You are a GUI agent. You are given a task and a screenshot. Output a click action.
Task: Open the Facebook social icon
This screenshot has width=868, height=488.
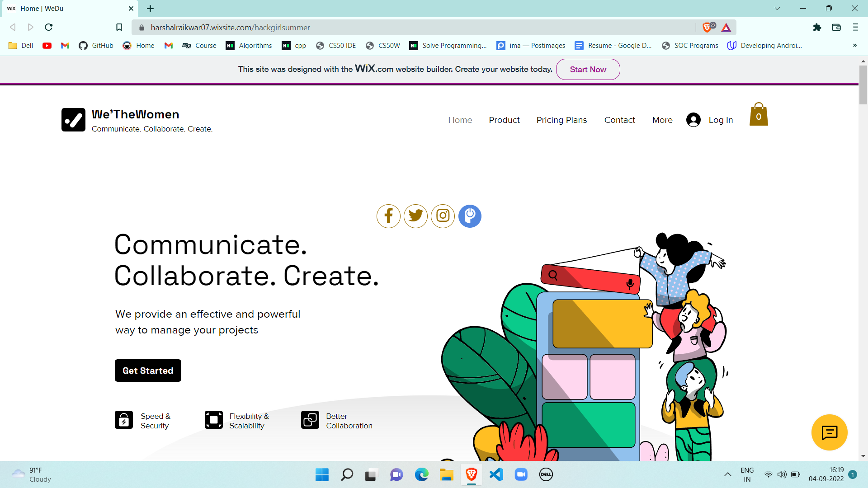[388, 216]
